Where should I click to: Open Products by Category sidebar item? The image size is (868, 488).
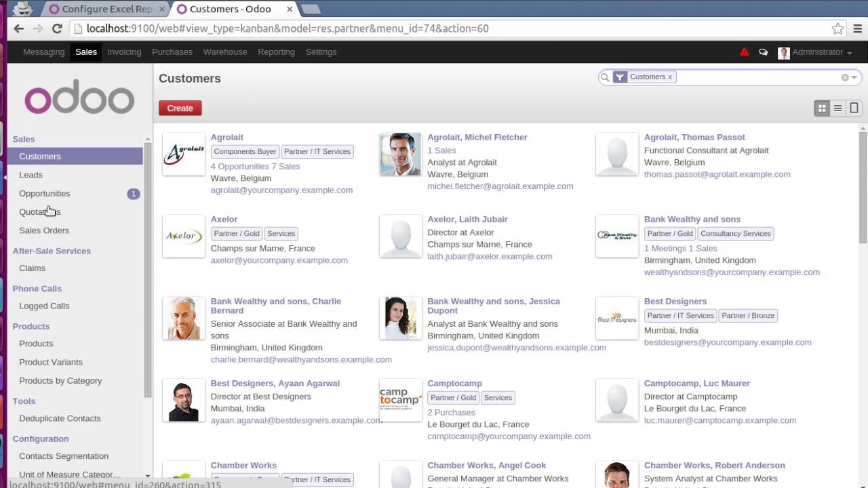[60, 381]
